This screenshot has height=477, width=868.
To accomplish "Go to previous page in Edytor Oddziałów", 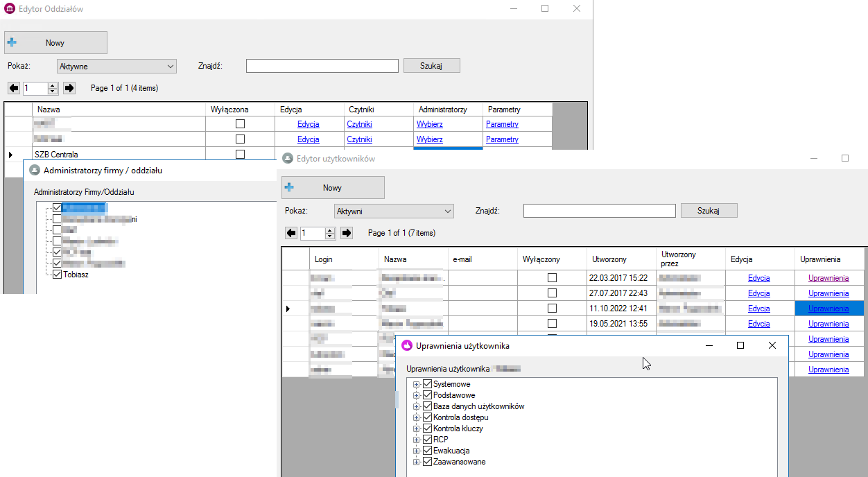I will (x=13, y=88).
